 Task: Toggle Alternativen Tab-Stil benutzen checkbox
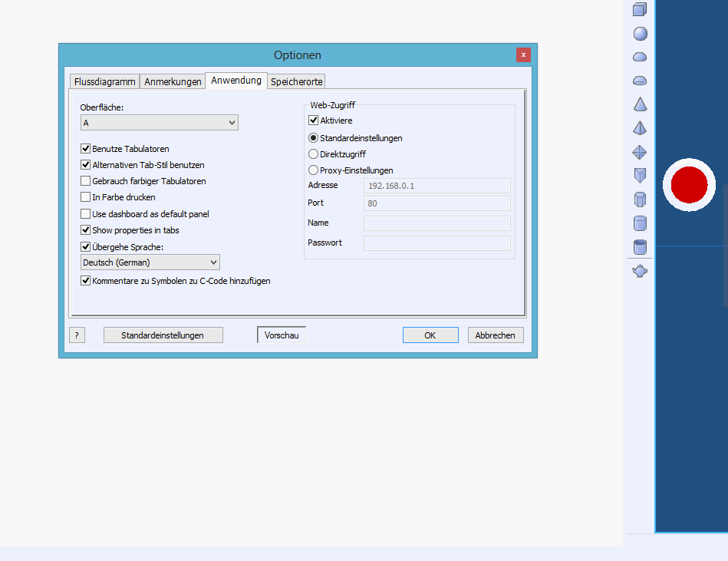pos(85,165)
